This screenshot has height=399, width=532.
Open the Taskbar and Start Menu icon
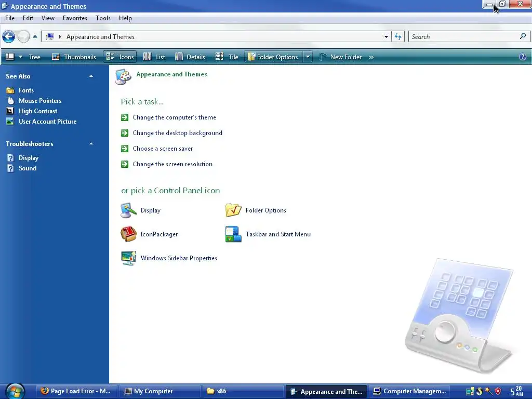point(233,234)
